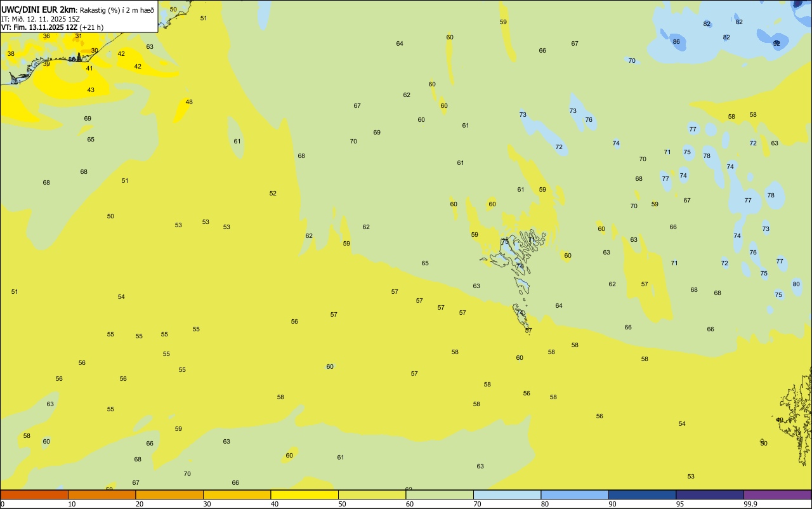Image resolution: width=812 pixels, height=509 pixels.
Task: Choose the 90–95 dark blue legend swatch
Action: (x=642, y=494)
